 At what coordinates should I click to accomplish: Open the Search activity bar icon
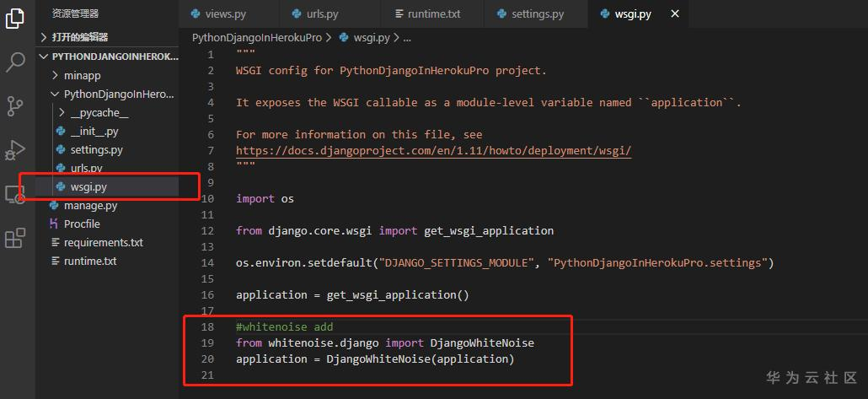(x=15, y=62)
